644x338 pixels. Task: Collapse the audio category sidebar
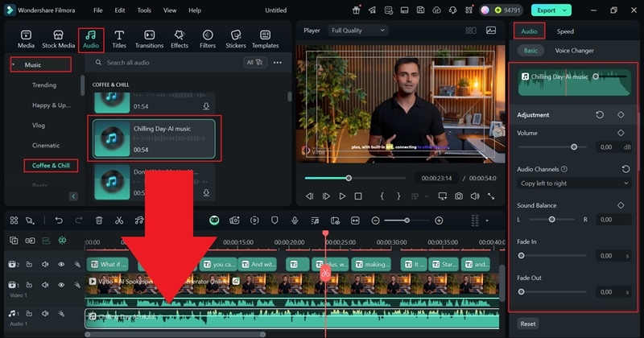73,196
